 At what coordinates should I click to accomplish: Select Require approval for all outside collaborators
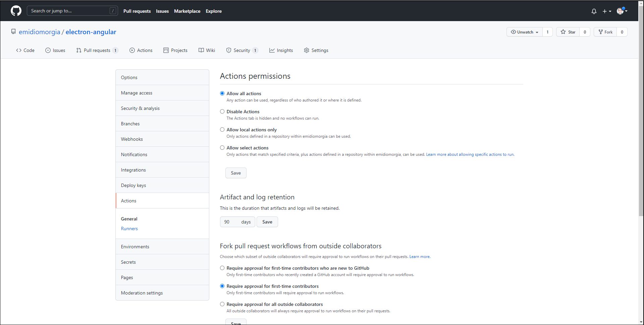(x=222, y=304)
